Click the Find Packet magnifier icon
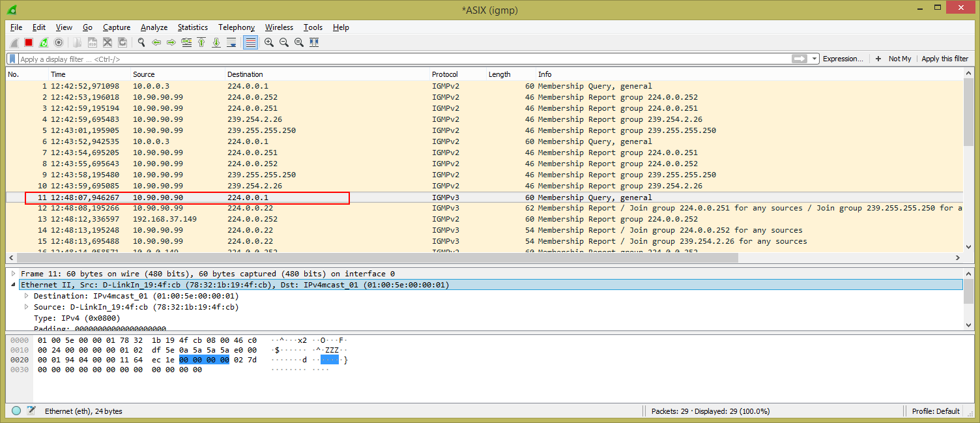Viewport: 980px width, 423px height. point(141,42)
